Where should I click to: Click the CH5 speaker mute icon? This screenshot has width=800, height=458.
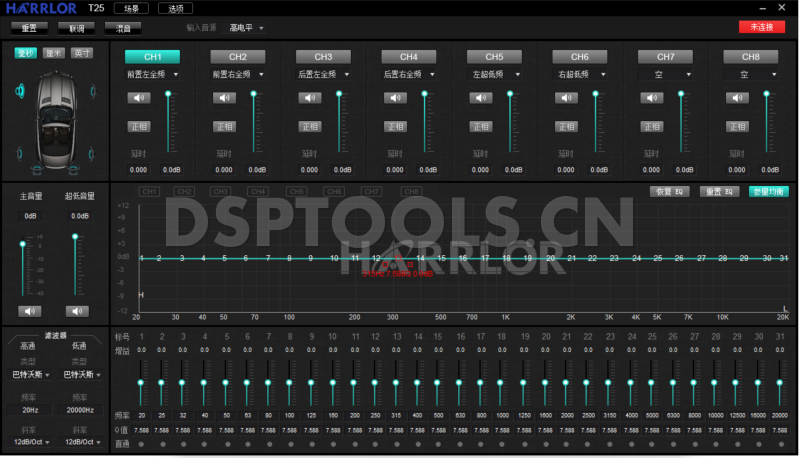click(x=480, y=97)
